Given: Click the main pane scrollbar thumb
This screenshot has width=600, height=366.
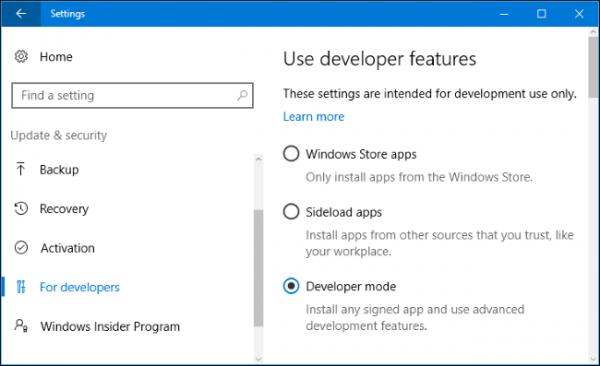Looking at the screenshot, I should pos(593,67).
